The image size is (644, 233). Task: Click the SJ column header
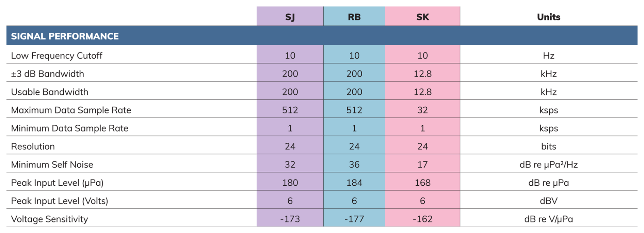click(x=290, y=17)
